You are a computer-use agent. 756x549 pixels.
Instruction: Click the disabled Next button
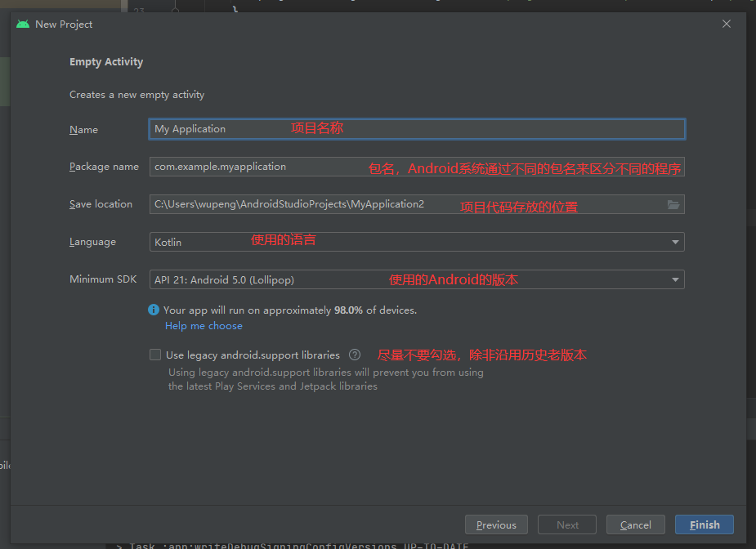567,524
